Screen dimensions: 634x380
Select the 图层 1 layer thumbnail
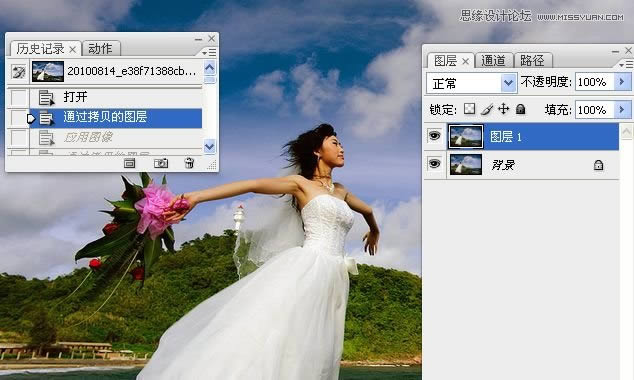point(466,136)
